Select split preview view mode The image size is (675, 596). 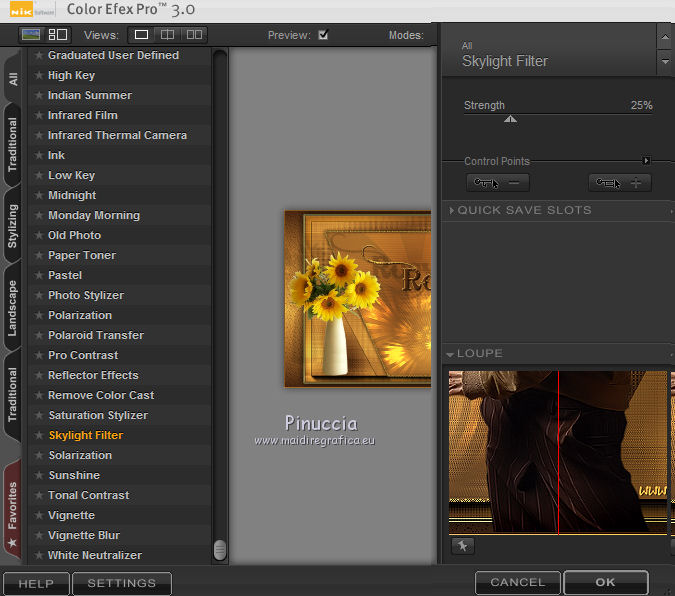(167, 34)
